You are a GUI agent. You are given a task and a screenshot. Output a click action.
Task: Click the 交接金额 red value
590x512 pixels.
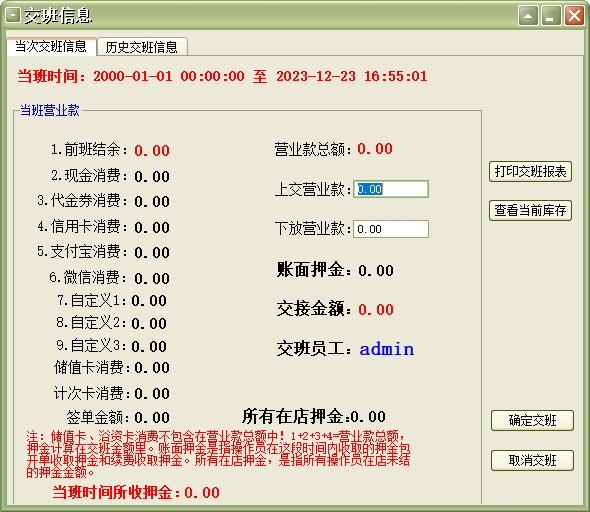pos(376,310)
